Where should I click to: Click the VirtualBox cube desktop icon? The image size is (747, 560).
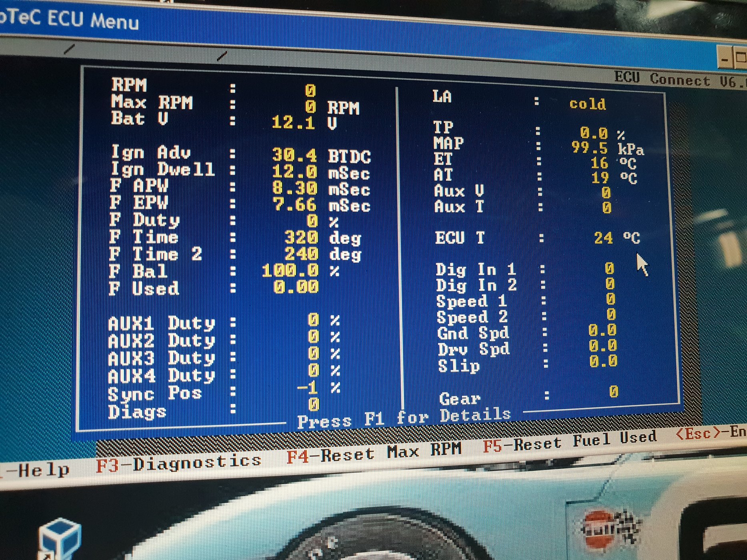(x=60, y=538)
